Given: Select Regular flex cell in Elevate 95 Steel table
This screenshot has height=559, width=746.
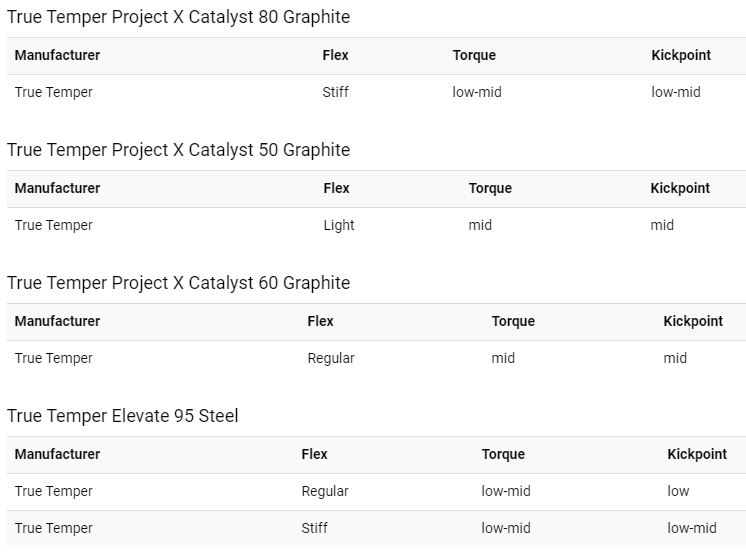Looking at the screenshot, I should (x=325, y=491).
